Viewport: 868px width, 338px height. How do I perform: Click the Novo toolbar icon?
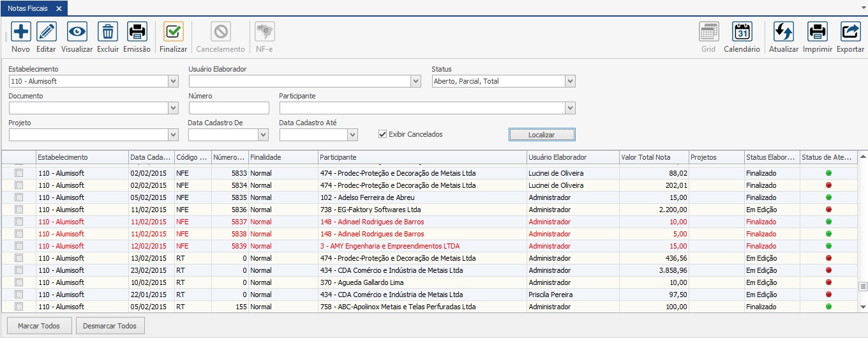[20, 32]
